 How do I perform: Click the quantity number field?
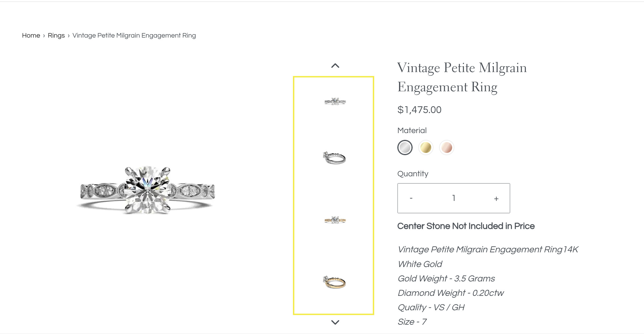point(454,198)
